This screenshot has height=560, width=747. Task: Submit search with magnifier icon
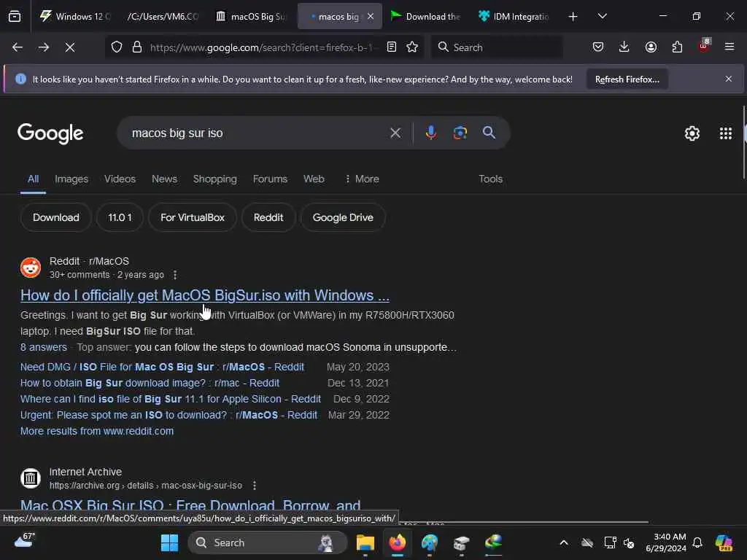[x=489, y=133]
